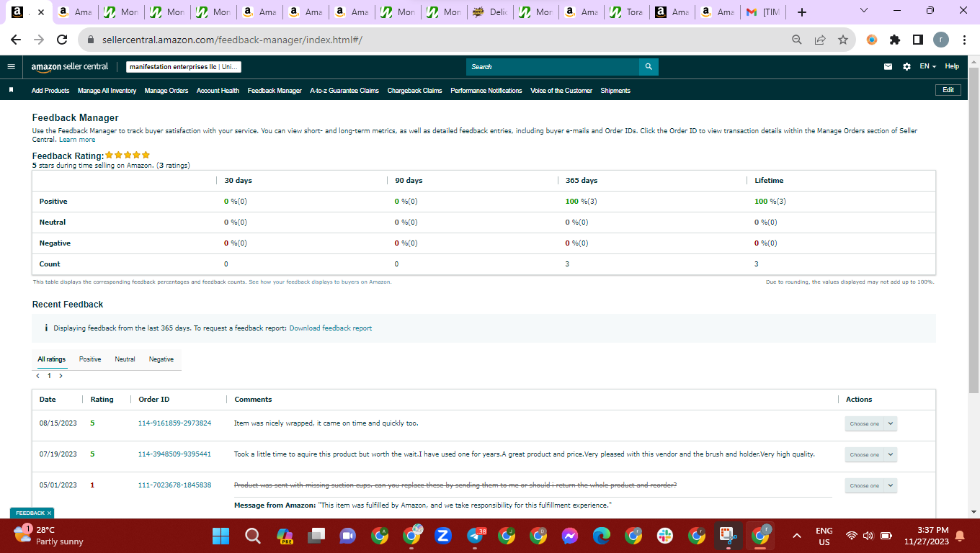Open Messenger from the taskbar
This screenshot has width=980, height=553.
tap(570, 536)
